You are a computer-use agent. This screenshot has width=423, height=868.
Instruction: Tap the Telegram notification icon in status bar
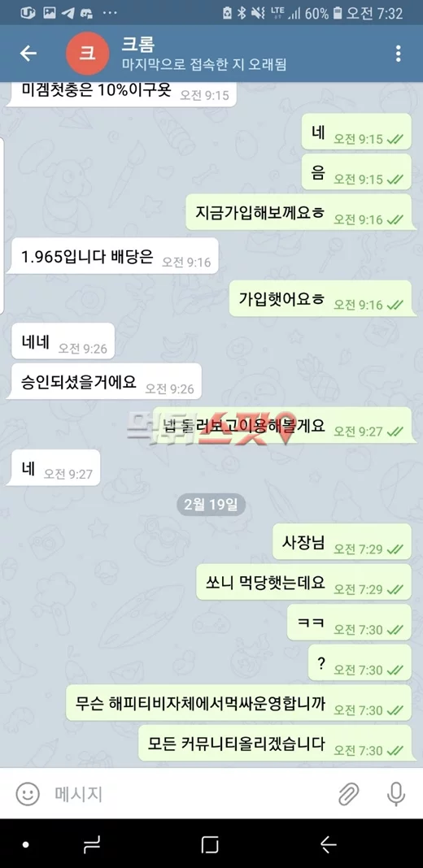(68, 13)
